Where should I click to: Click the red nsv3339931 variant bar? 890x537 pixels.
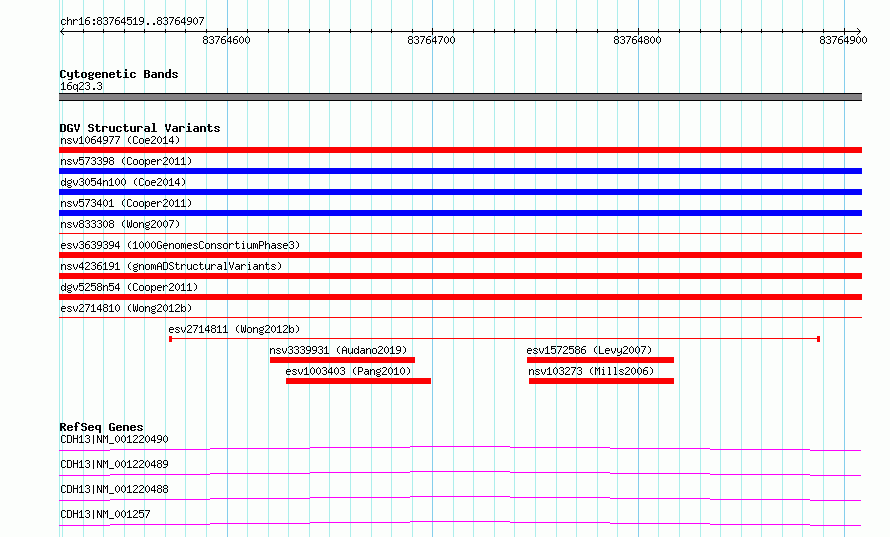click(342, 360)
